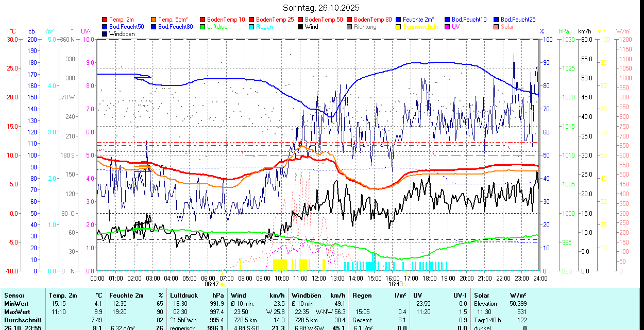The image size is (644, 330).
Task: Select the black Wind legend square
Action: coord(301,27)
